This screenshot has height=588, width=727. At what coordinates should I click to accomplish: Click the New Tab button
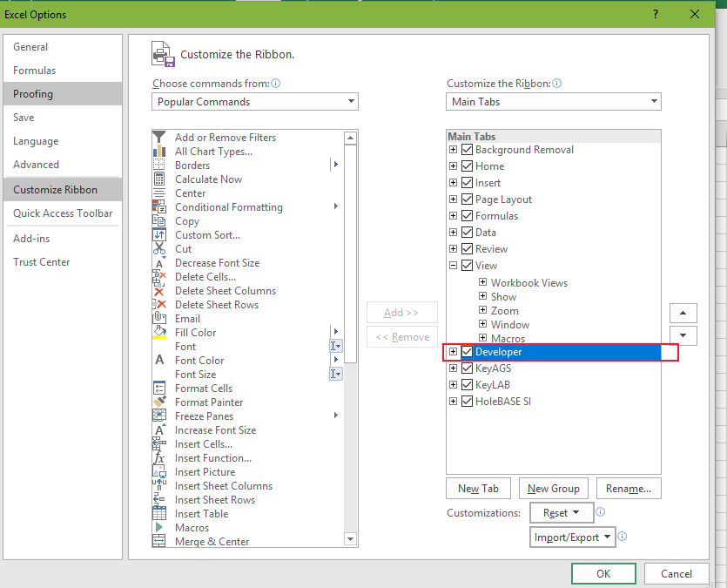coord(478,489)
